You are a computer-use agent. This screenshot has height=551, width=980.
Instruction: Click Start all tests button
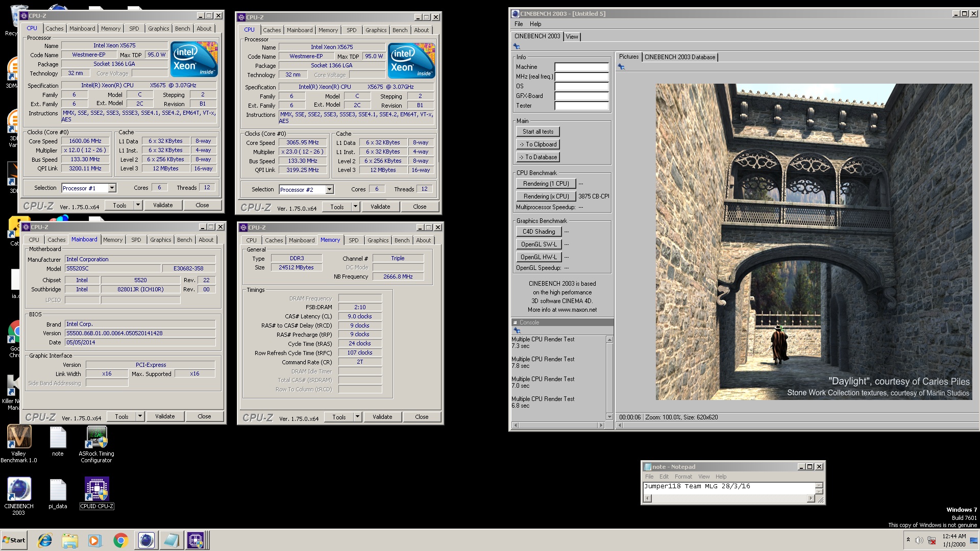[538, 132]
